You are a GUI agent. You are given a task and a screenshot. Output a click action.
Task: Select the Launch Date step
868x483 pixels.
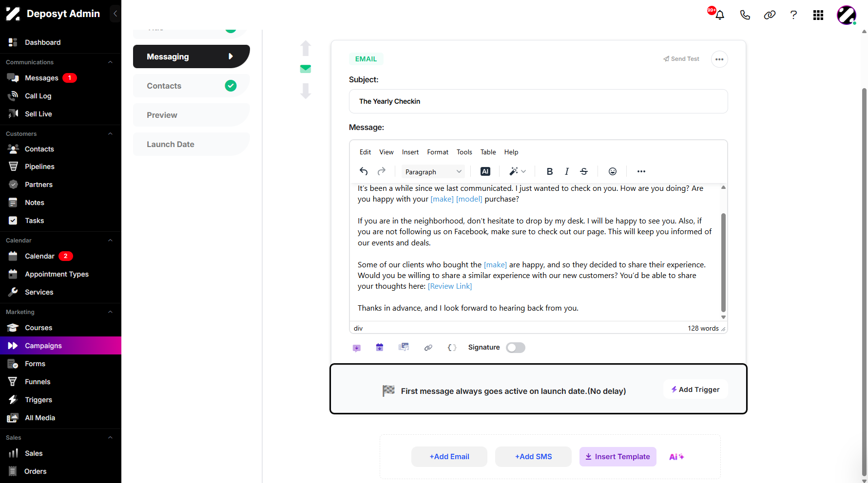191,144
